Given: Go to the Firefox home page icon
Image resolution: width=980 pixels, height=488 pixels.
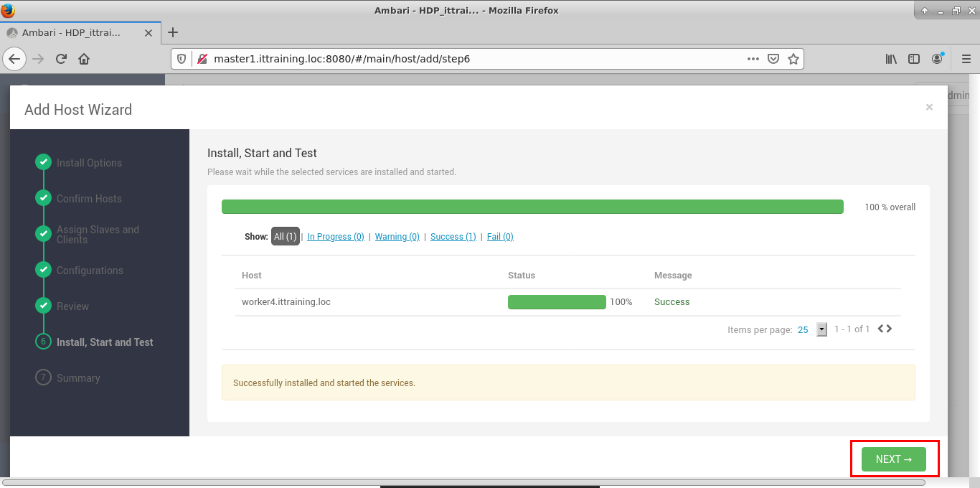Looking at the screenshot, I should (x=84, y=59).
